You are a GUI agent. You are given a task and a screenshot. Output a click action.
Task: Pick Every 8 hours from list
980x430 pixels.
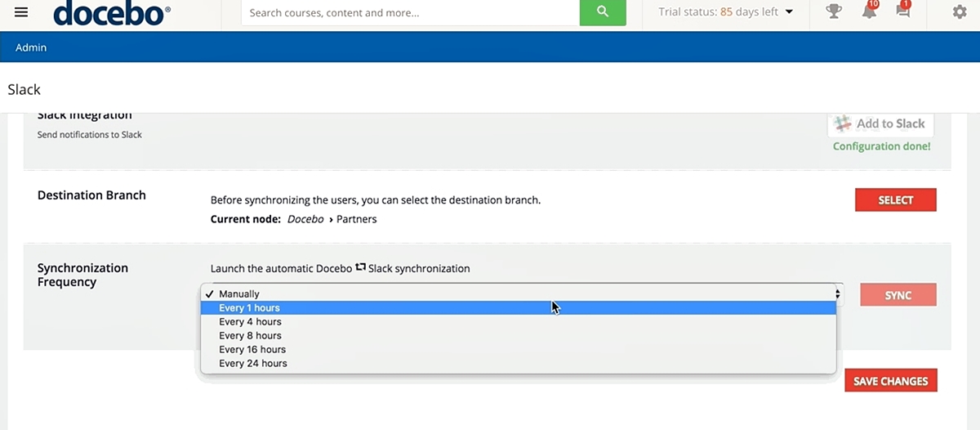[249, 336]
